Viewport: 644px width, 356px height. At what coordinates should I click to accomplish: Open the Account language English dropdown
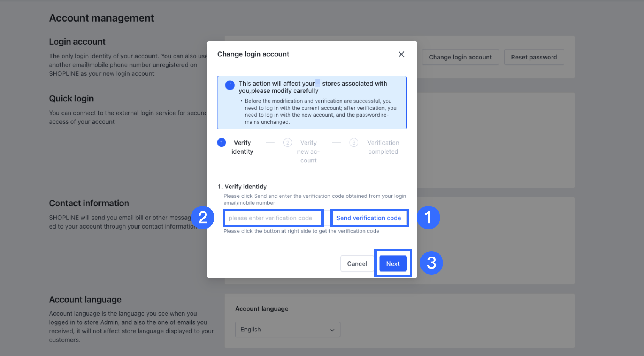coord(288,330)
